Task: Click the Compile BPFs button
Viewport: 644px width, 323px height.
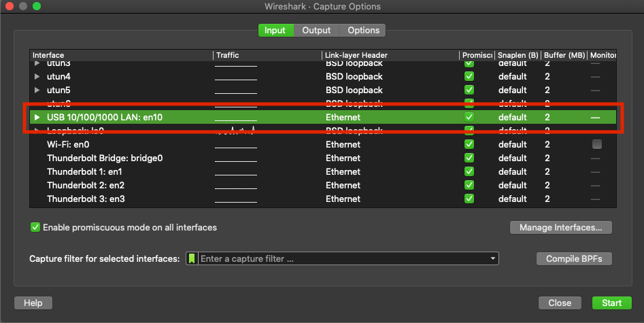Action: (x=574, y=258)
